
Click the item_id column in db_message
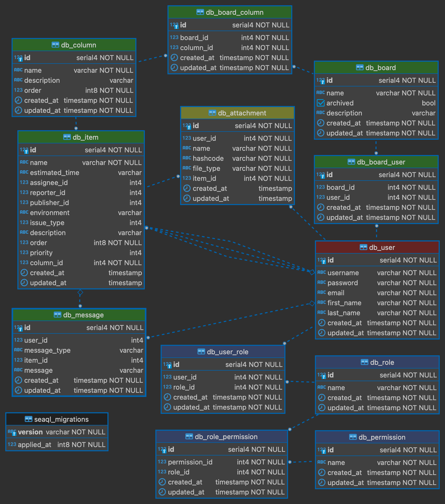click(79, 360)
